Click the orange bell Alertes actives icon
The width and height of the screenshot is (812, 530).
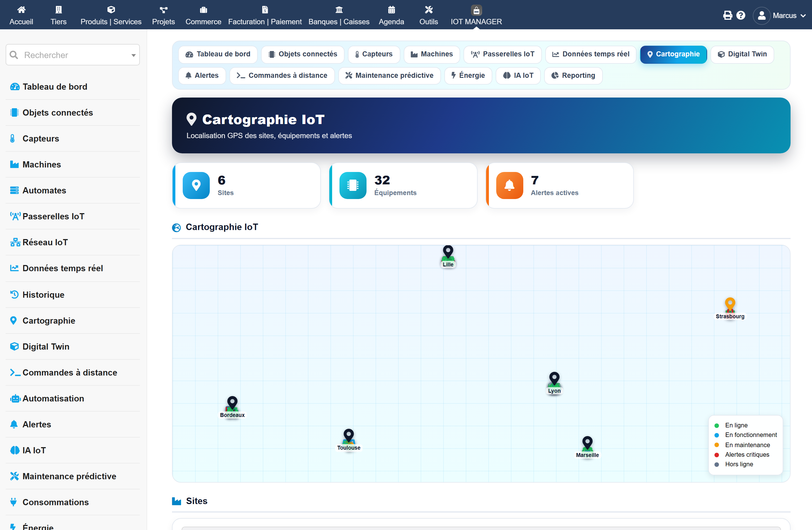point(509,185)
